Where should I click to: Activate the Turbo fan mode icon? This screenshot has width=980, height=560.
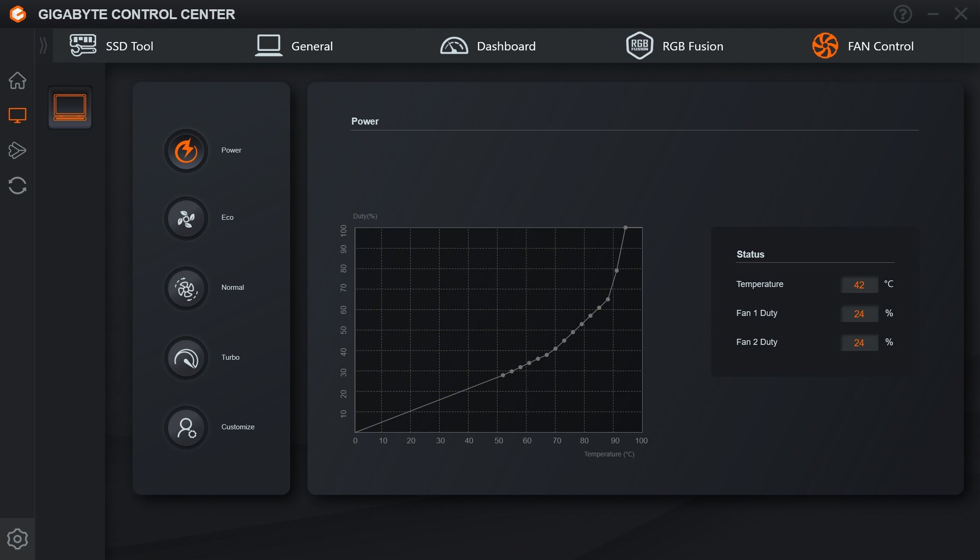[186, 358]
